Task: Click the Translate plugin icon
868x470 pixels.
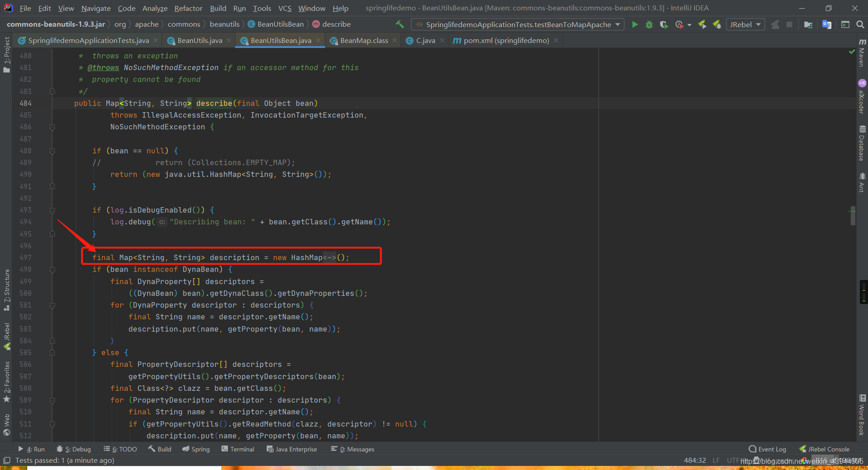Action: (827, 24)
